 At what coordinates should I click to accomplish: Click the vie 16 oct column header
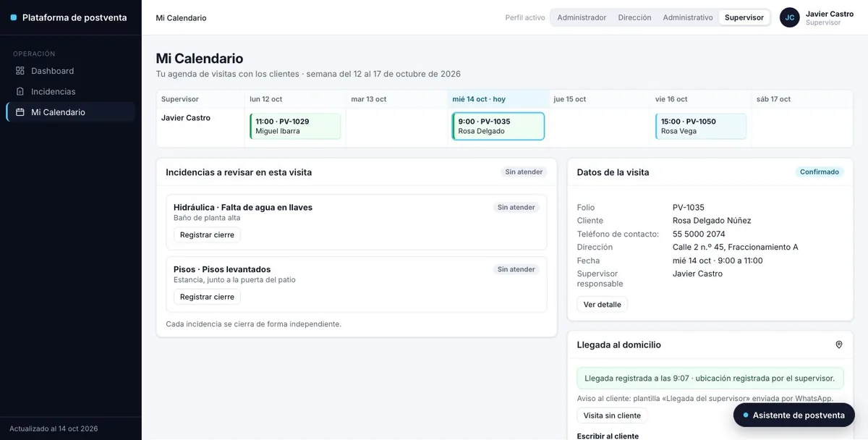point(701,99)
